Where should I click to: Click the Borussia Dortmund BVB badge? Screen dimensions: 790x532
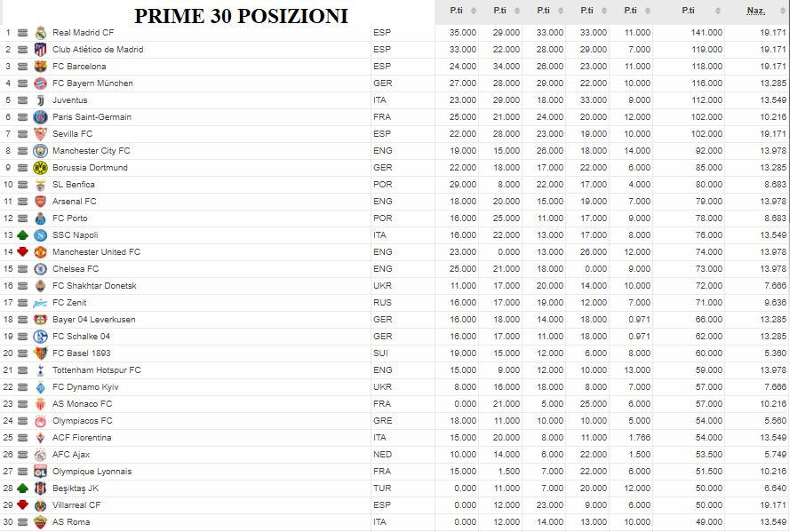40,168
